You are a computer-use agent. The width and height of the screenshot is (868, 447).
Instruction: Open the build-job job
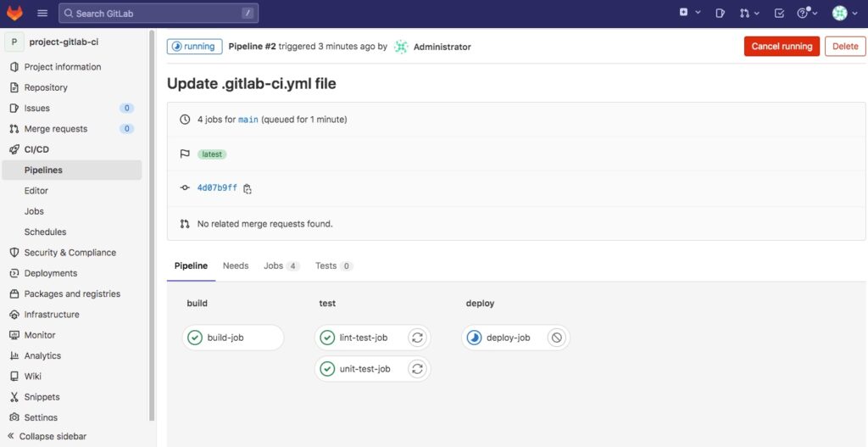(233, 338)
